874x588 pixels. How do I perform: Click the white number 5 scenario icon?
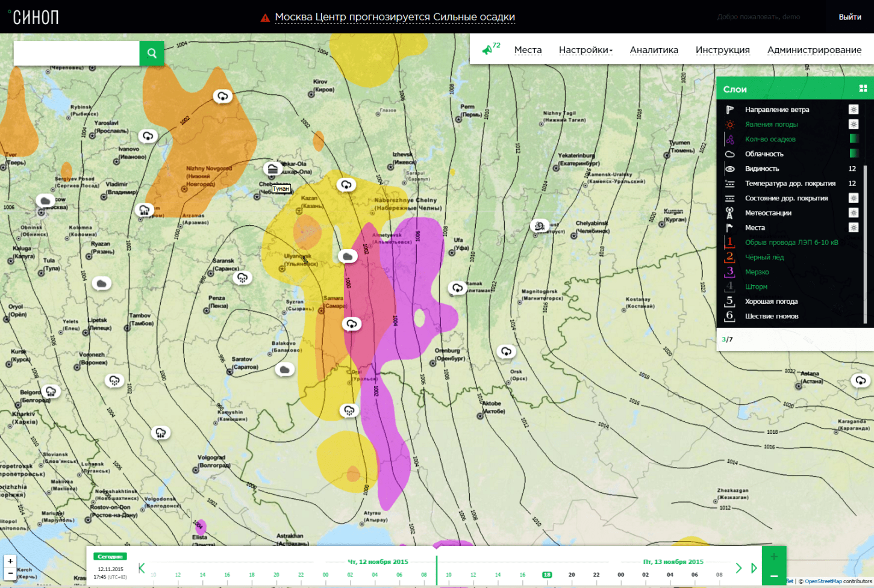tap(729, 301)
